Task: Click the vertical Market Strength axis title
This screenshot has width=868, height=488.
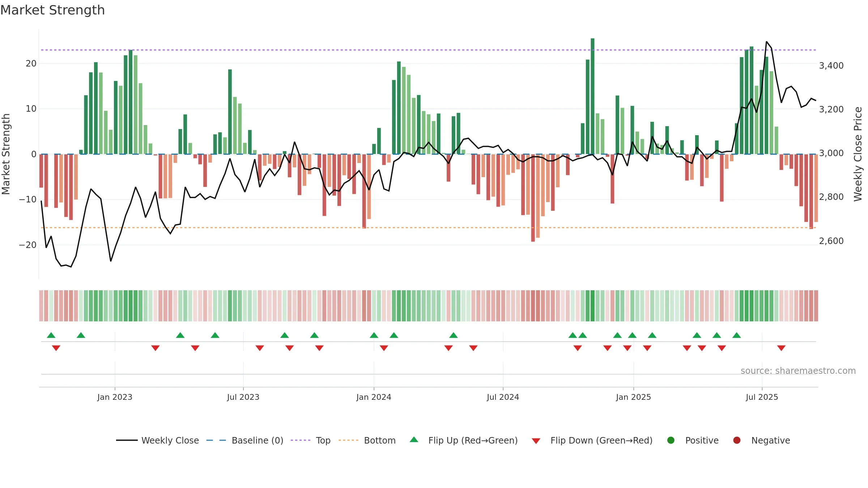Action: (6, 154)
